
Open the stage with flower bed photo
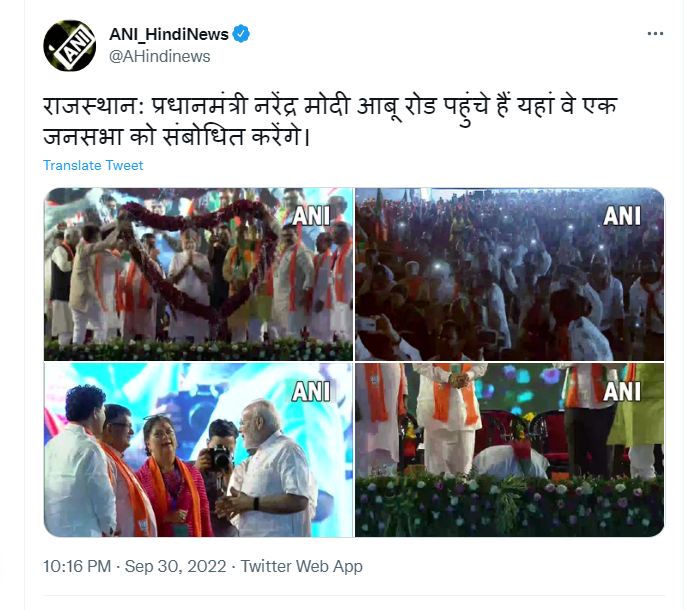[510, 450]
